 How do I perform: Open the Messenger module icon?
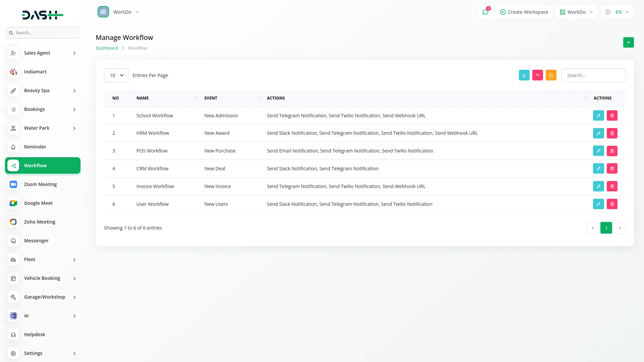(13, 241)
